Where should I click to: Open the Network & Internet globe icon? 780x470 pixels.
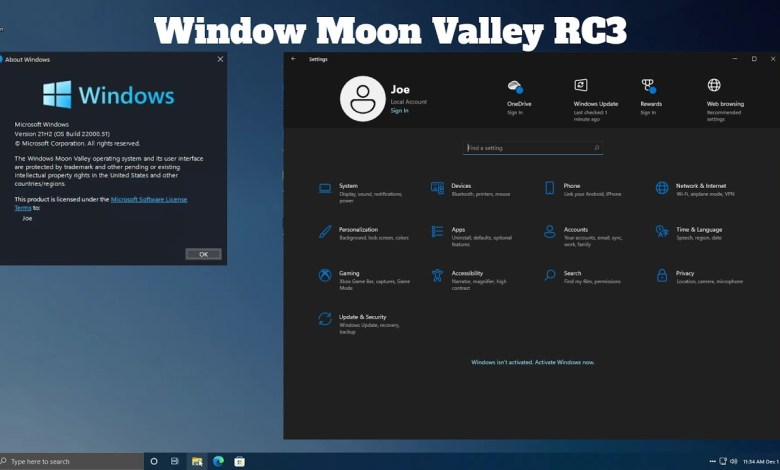coord(662,188)
